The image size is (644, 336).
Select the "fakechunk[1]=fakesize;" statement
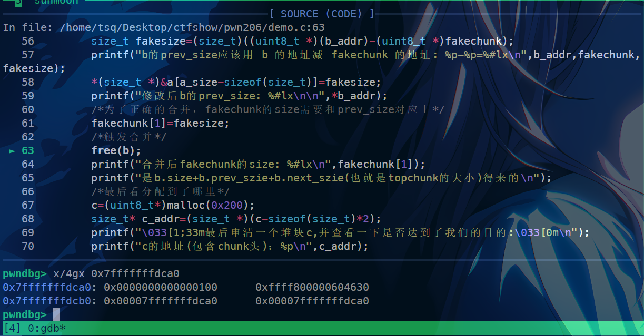pos(161,123)
